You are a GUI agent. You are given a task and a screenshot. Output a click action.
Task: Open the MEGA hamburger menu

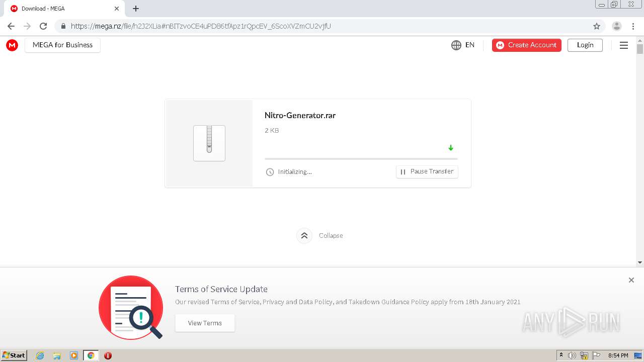pos(624,45)
